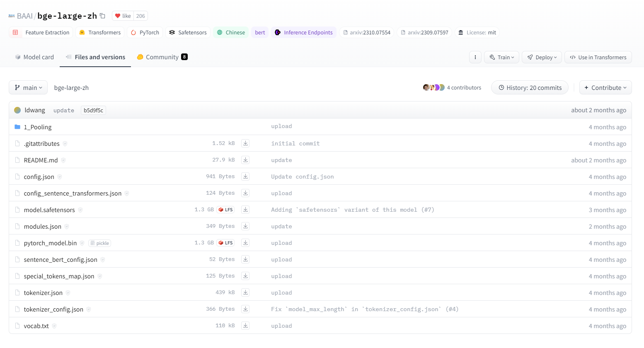Click LFS badge for pytorch_model.bin
The width and height of the screenshot is (644, 348).
pos(225,243)
